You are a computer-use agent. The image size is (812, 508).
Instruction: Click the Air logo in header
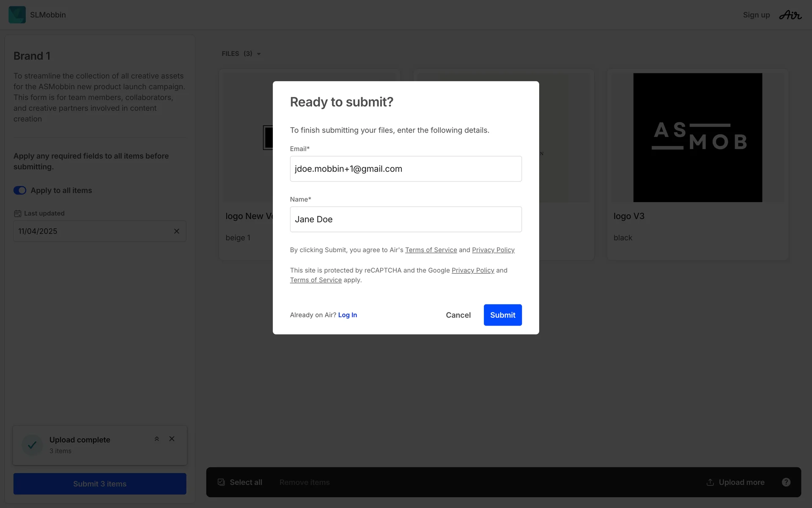(x=790, y=15)
